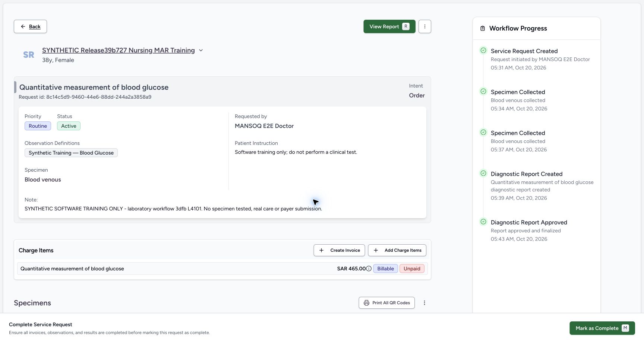644x343 pixels.
Task: Click the Back arrow icon
Action: coord(23,26)
